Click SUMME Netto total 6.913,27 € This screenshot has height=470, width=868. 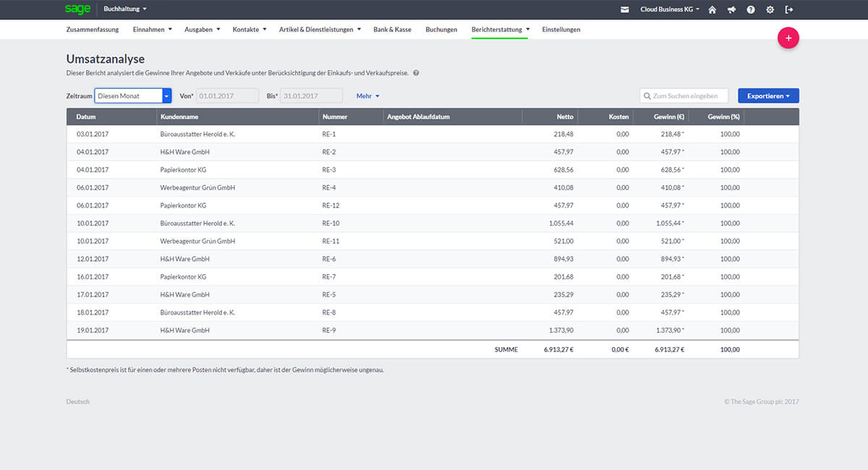559,349
